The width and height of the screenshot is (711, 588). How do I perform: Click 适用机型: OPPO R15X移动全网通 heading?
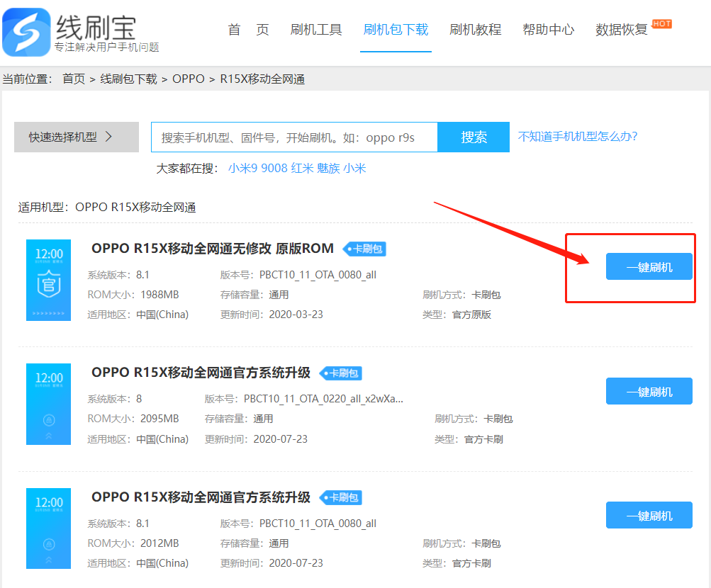[107, 208]
